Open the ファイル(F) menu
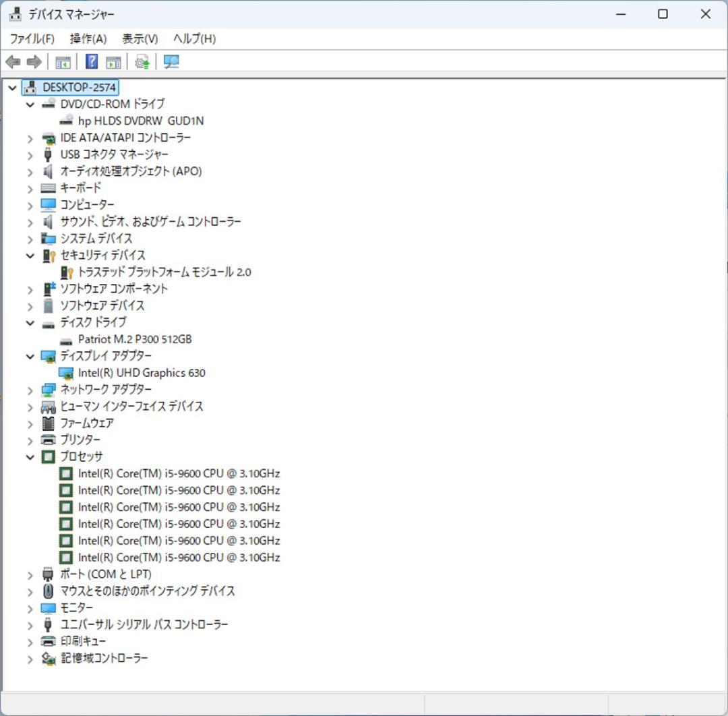Viewport: 728px width, 716px height. (32, 38)
